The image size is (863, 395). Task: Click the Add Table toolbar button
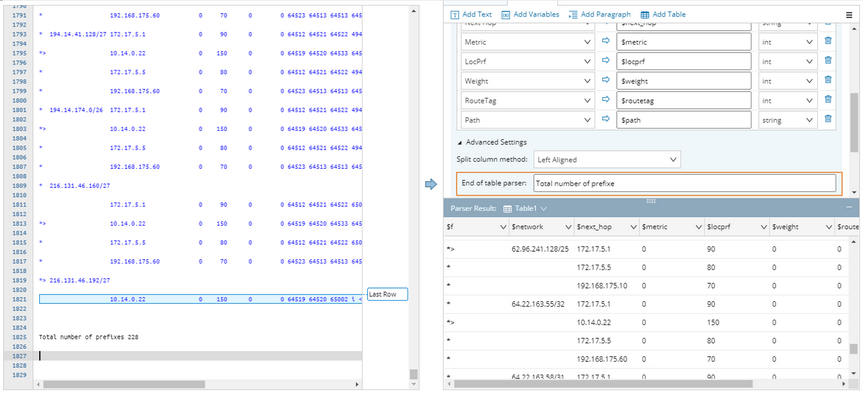click(663, 14)
